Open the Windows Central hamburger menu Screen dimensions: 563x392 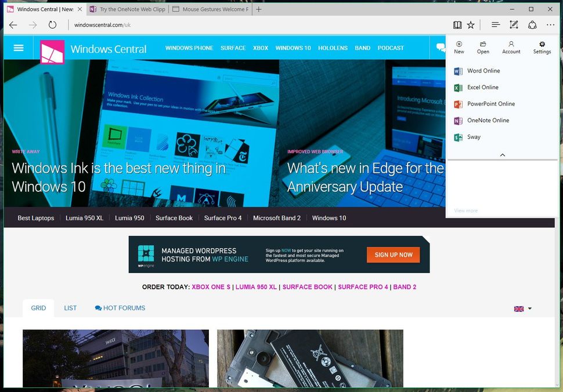[x=18, y=48]
